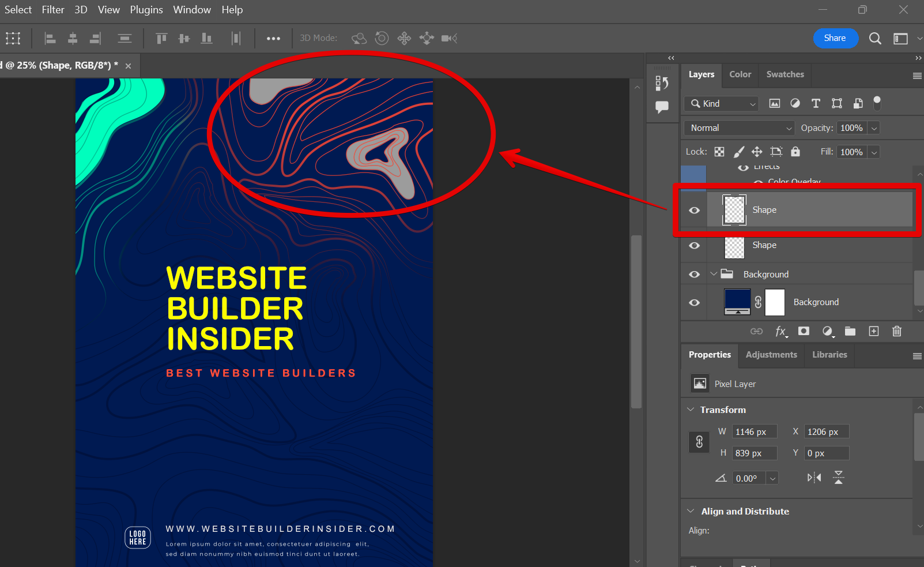Create a new layer

(x=873, y=331)
